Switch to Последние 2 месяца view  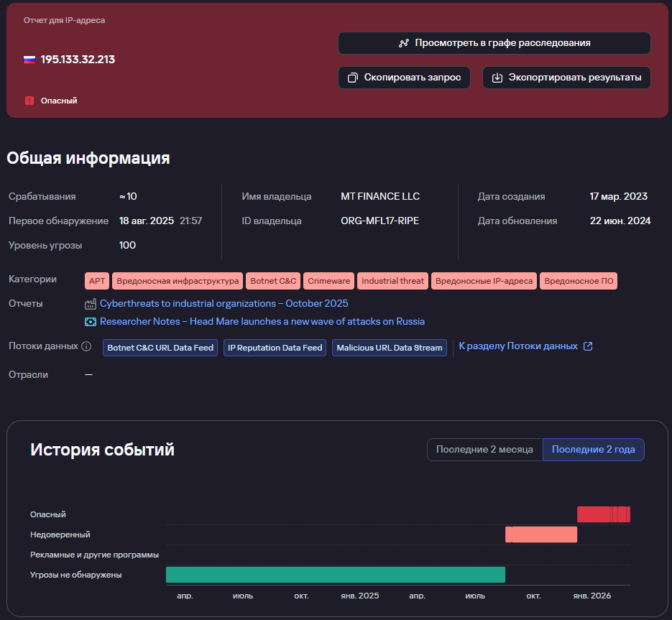tap(484, 450)
